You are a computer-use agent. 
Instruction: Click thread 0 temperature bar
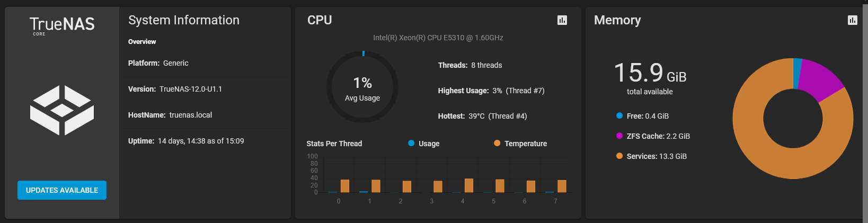click(345, 186)
